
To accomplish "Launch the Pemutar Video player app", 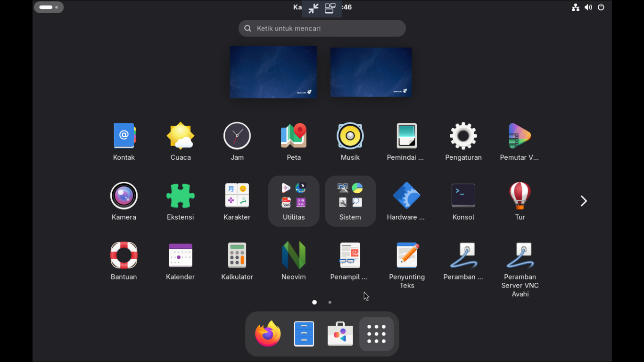I will coord(520,141).
